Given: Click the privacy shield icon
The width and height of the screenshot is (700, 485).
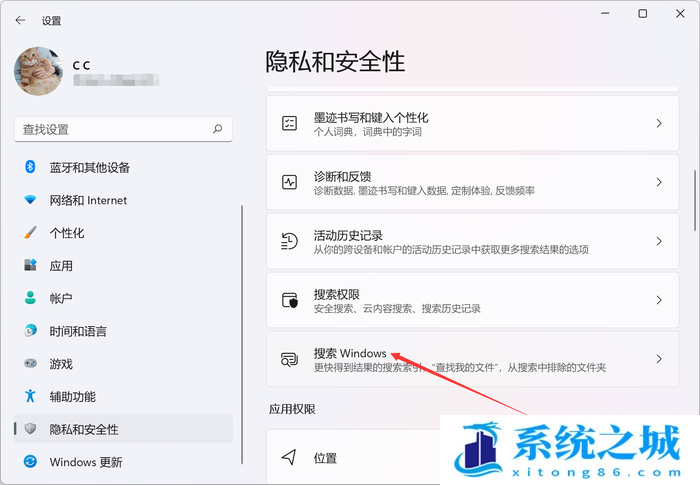Looking at the screenshot, I should click(x=30, y=429).
